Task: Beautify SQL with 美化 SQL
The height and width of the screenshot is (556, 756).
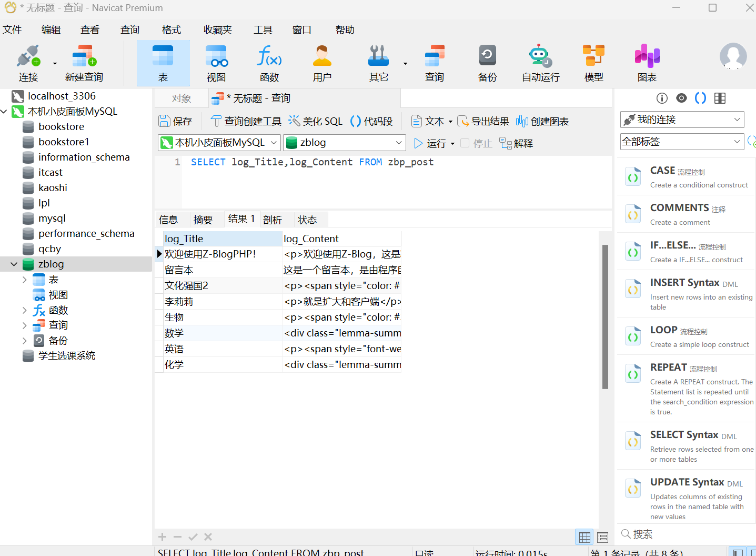Action: (316, 122)
